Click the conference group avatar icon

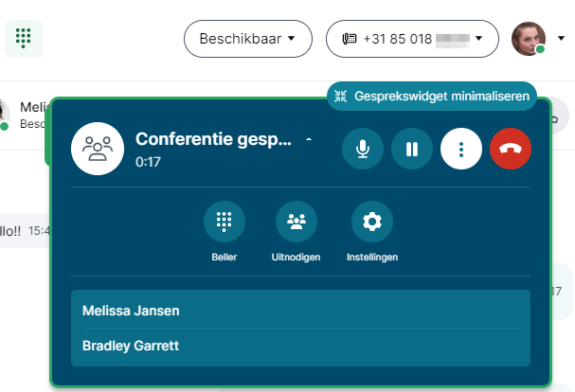pyautogui.click(x=97, y=149)
